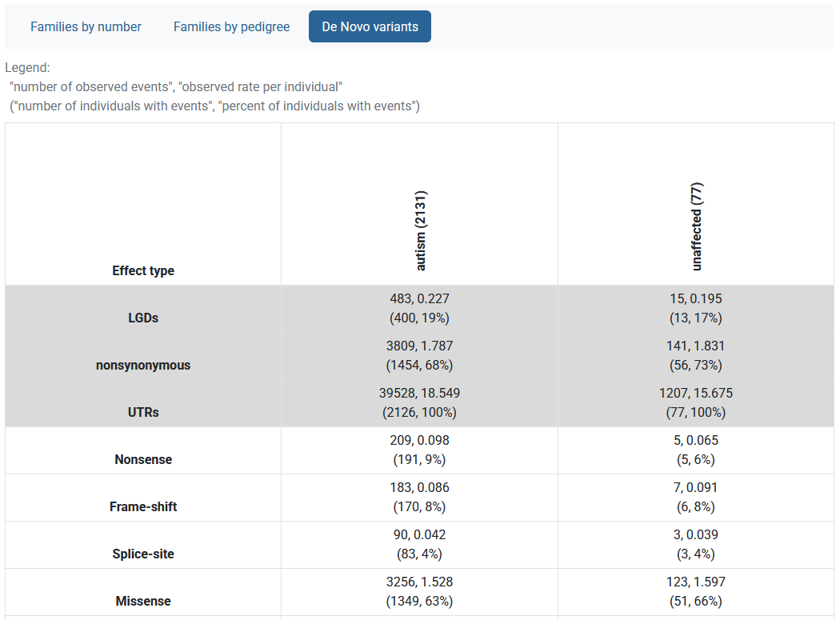Click the Splice-site row label
Image resolution: width=840 pixels, height=620 pixels.
coord(143,554)
